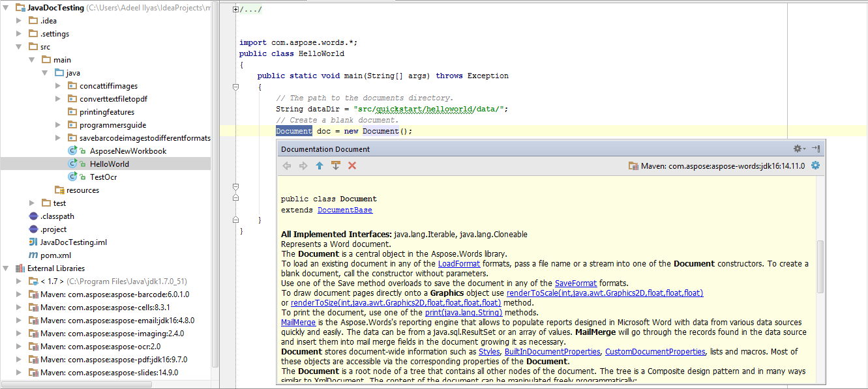The image size is (868, 389).
Task: Open the MailMerge link
Action: click(x=299, y=323)
